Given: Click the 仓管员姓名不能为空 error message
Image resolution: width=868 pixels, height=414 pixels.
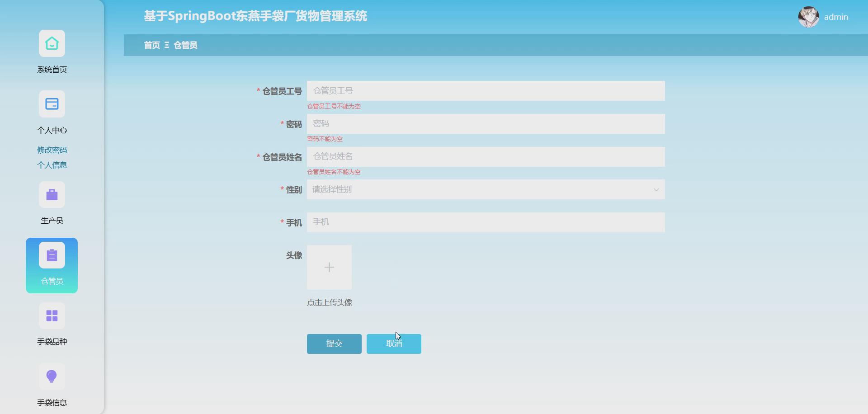Looking at the screenshot, I should click(x=334, y=172).
